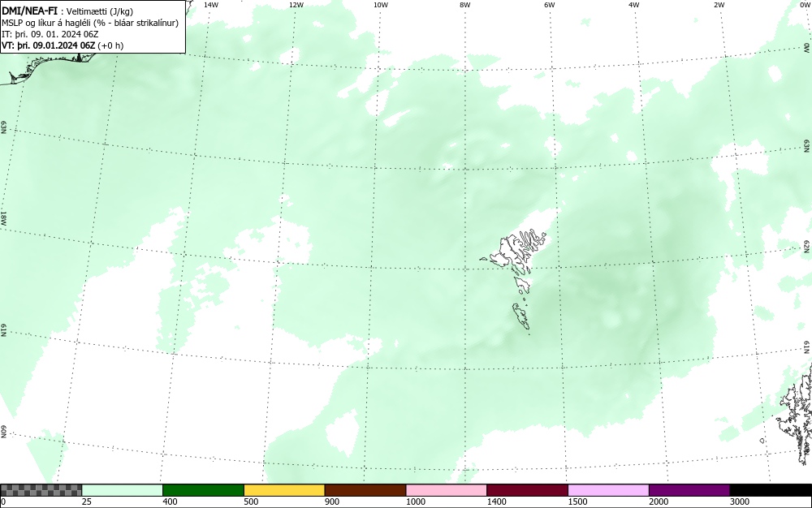Click the 18W longitude label
This screenshot has height=508, width=812.
pyautogui.click(x=3, y=217)
